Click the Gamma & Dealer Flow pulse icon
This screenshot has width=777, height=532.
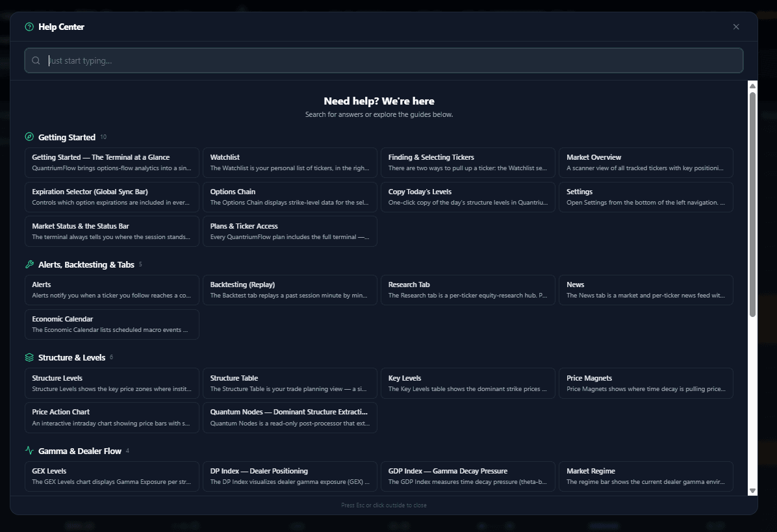pyautogui.click(x=29, y=451)
